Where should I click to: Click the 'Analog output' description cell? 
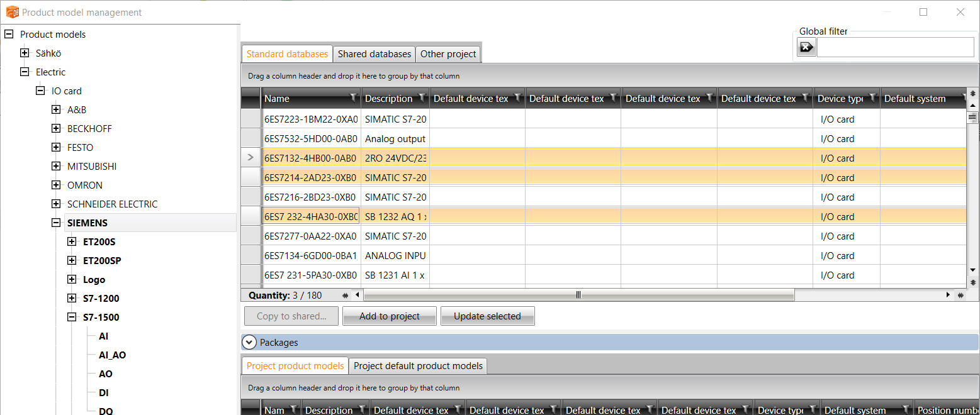coord(395,138)
